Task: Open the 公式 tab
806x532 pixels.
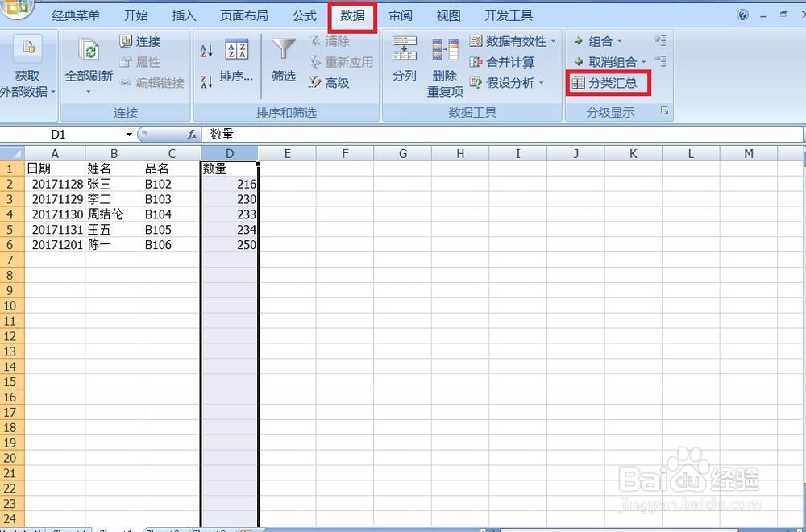Action: coord(305,16)
